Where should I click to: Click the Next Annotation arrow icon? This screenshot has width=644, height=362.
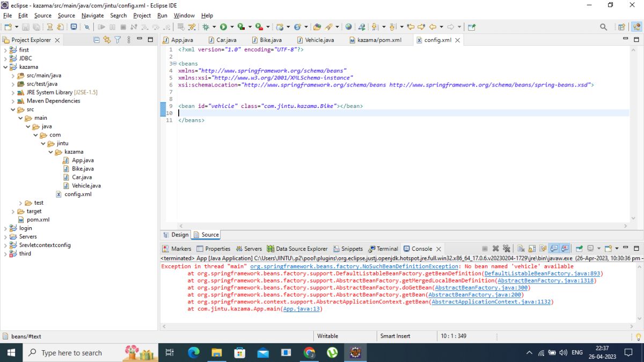tap(374, 27)
